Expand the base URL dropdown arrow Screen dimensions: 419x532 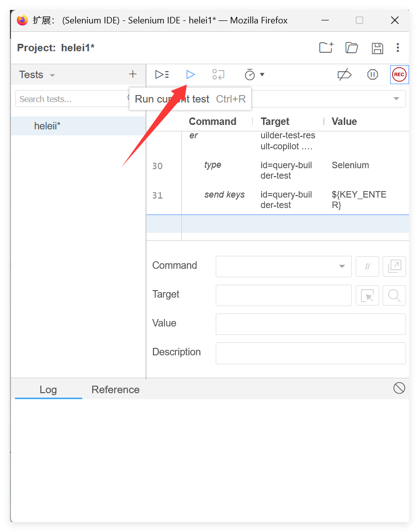[x=396, y=99]
